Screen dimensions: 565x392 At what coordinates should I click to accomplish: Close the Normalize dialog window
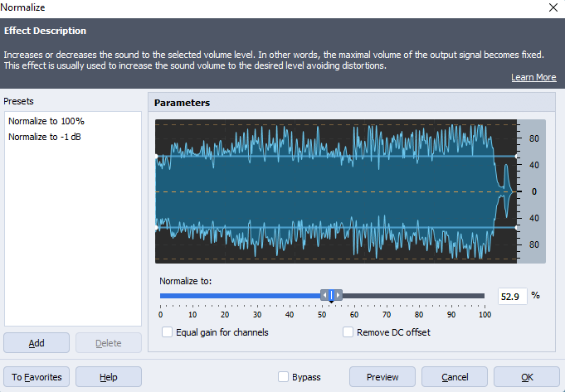click(553, 7)
